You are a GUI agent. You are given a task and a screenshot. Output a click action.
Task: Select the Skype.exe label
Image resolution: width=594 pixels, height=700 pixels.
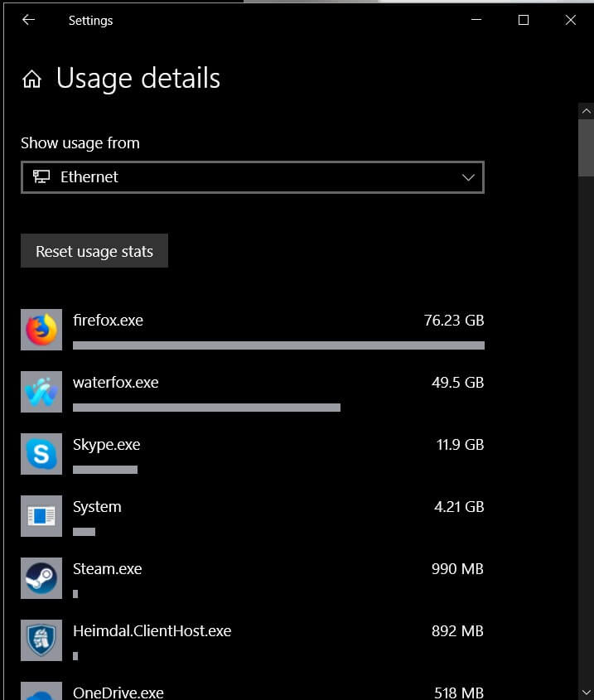click(x=106, y=445)
